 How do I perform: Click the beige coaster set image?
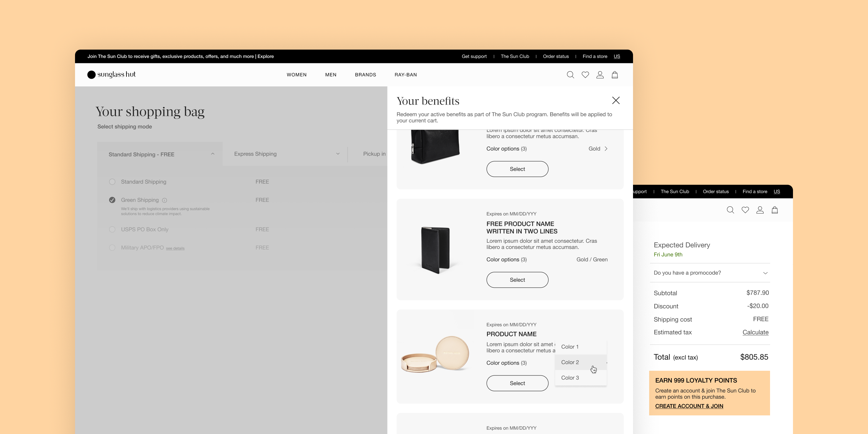point(435,354)
